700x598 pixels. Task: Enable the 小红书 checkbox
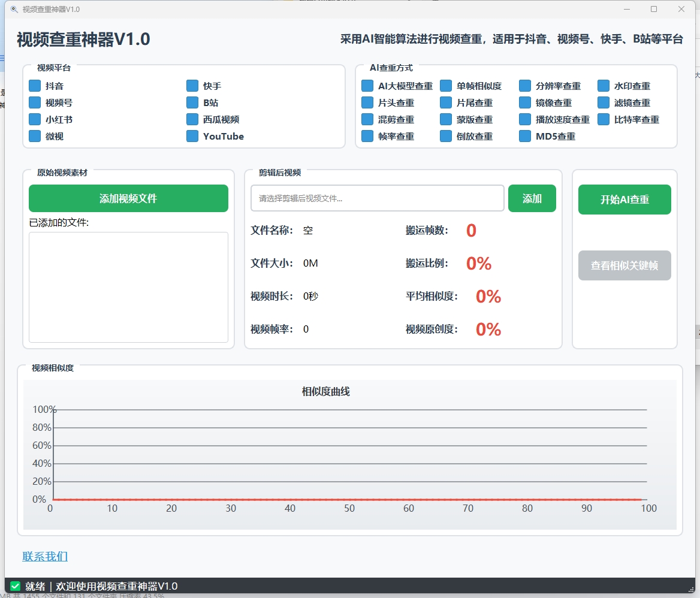pyautogui.click(x=35, y=119)
